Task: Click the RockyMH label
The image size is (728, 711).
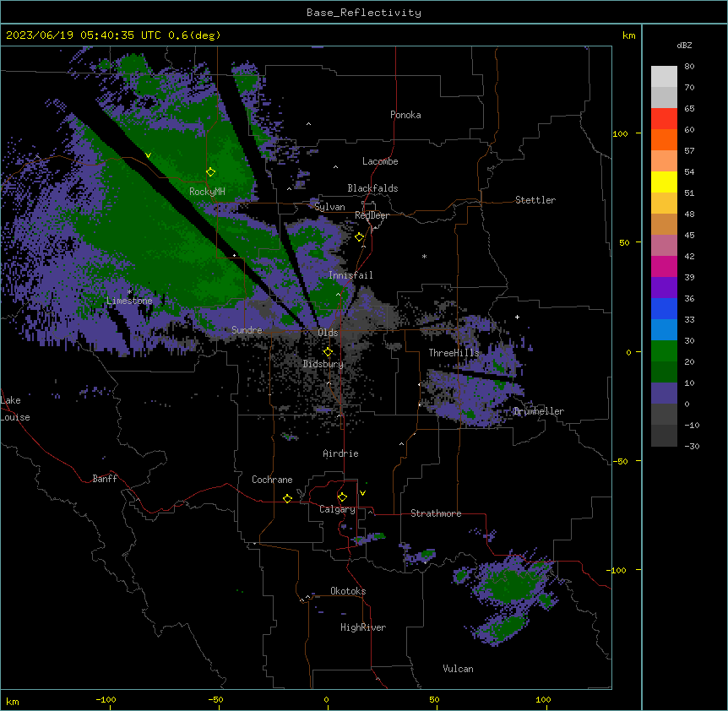Action: [x=207, y=192]
